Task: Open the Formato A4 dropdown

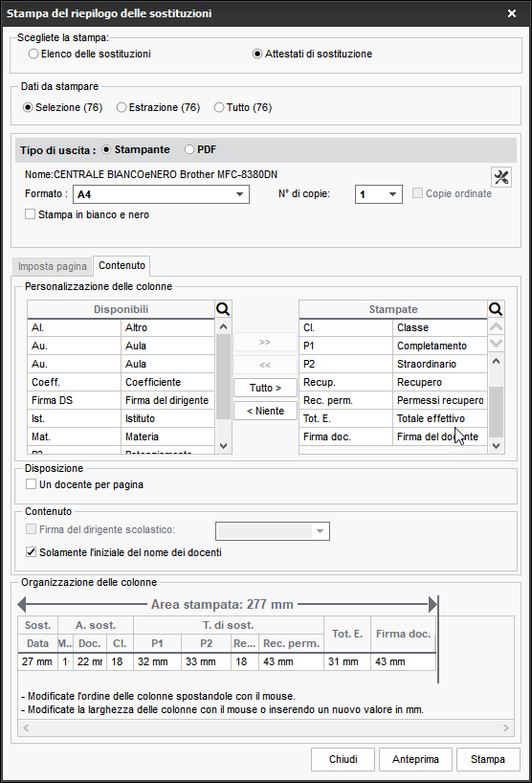Action: [x=161, y=194]
